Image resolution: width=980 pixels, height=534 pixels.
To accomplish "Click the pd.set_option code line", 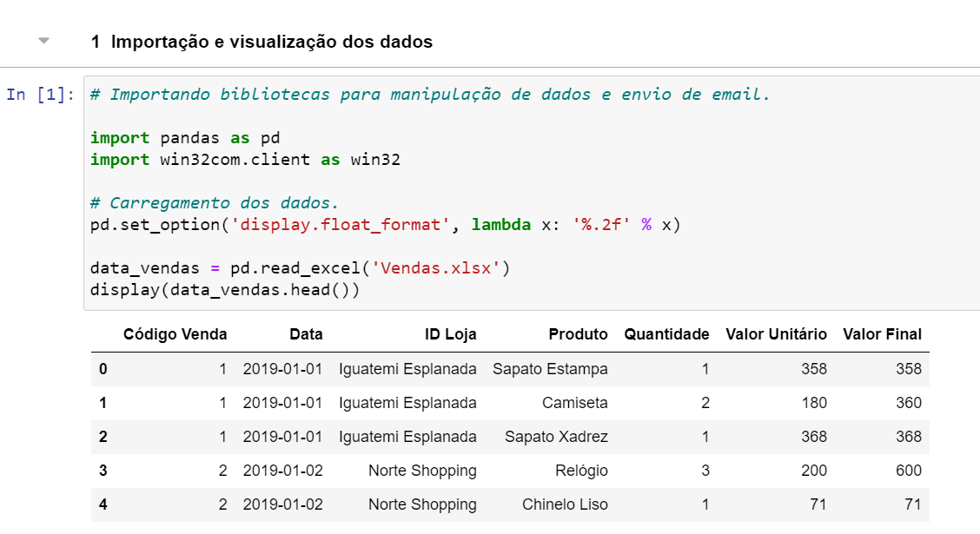I will point(385,225).
